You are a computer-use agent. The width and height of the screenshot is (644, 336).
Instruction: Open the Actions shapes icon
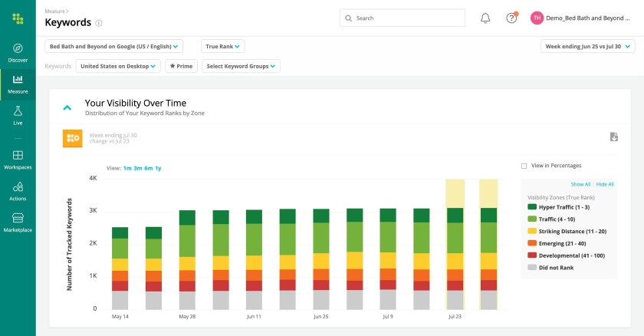[x=18, y=186]
